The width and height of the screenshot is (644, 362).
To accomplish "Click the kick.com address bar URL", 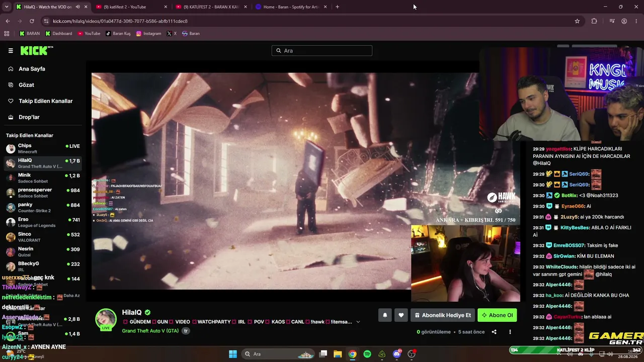I will tap(120, 21).
